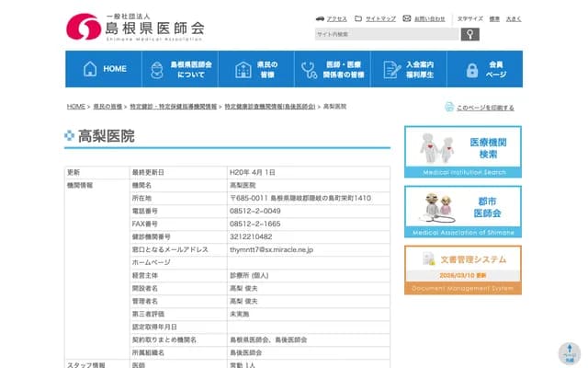588x368 pixels.
Task: Click the search magnifier button
Action: (x=469, y=35)
